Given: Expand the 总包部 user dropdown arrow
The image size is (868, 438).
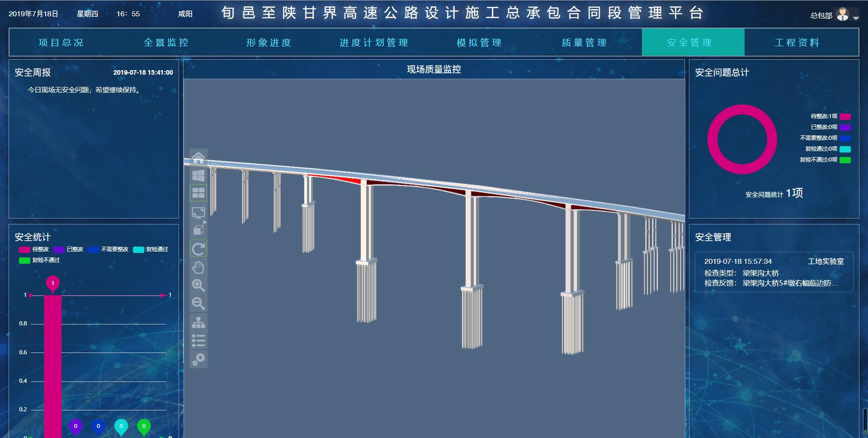Looking at the screenshot, I should point(856,18).
